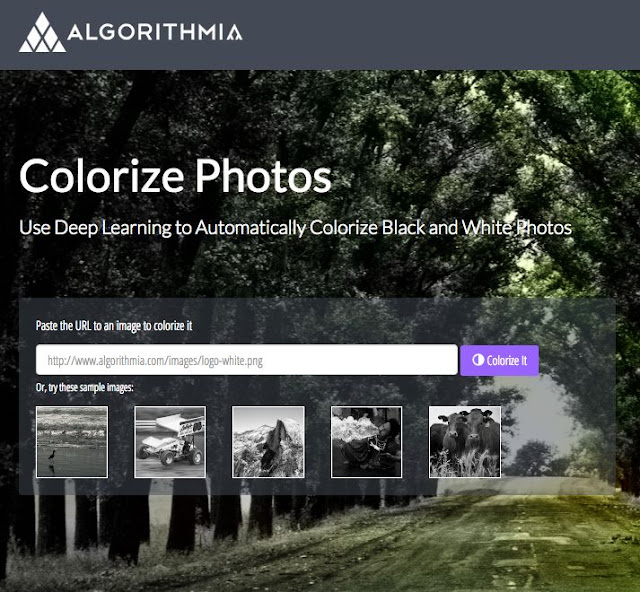640x592 pixels.
Task: Select the sprint race car sample image
Action: 170,441
